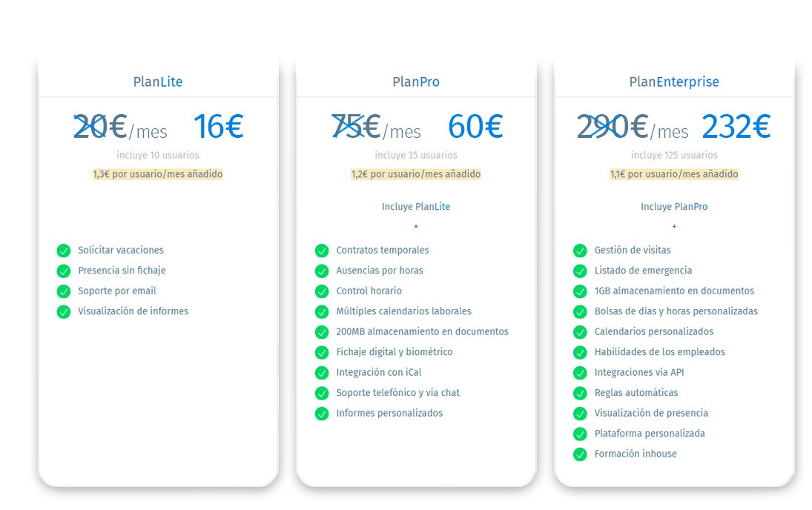
Task: Click the Incluye PlanLite link
Action: pyautogui.click(x=416, y=207)
